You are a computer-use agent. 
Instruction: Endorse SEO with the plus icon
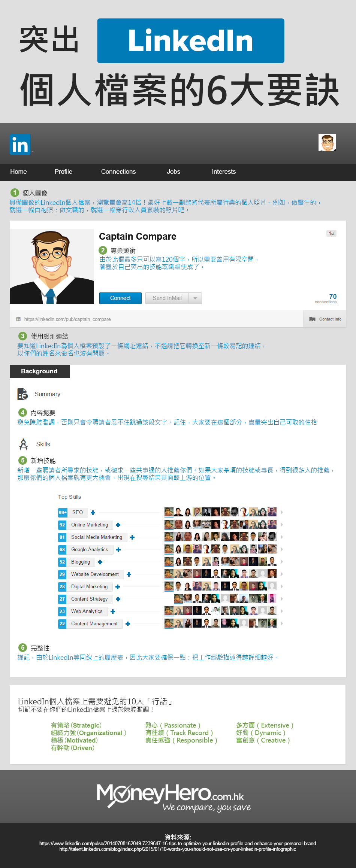pos(93,513)
